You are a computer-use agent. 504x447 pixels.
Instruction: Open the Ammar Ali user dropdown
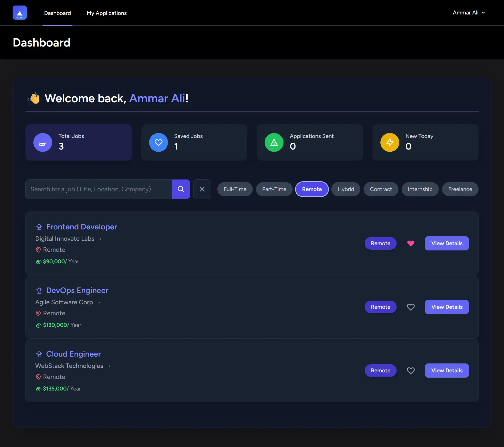point(469,13)
